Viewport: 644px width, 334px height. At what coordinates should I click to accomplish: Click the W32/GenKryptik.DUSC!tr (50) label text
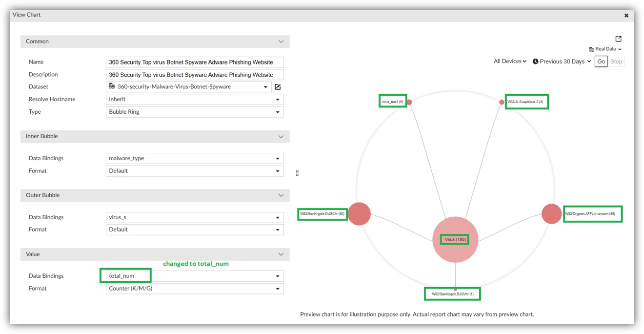(322, 214)
